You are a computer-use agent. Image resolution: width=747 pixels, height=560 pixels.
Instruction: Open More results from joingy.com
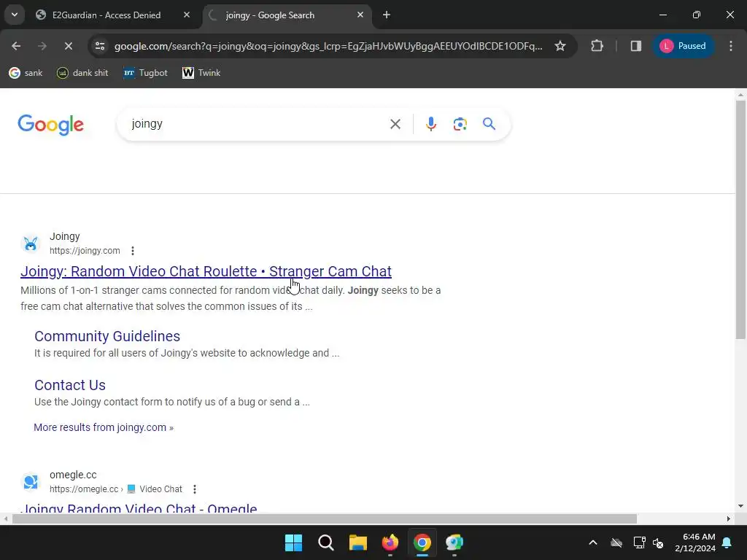click(104, 427)
